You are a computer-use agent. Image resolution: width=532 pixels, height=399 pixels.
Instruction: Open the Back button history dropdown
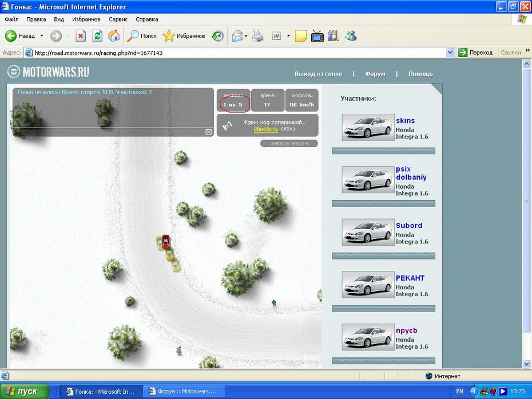(x=42, y=35)
